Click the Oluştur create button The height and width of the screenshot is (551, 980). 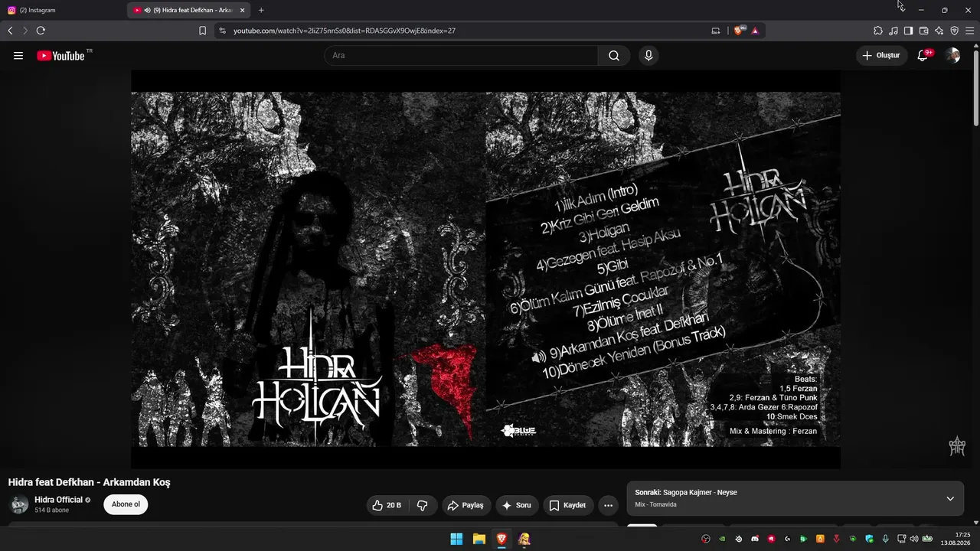tap(881, 55)
